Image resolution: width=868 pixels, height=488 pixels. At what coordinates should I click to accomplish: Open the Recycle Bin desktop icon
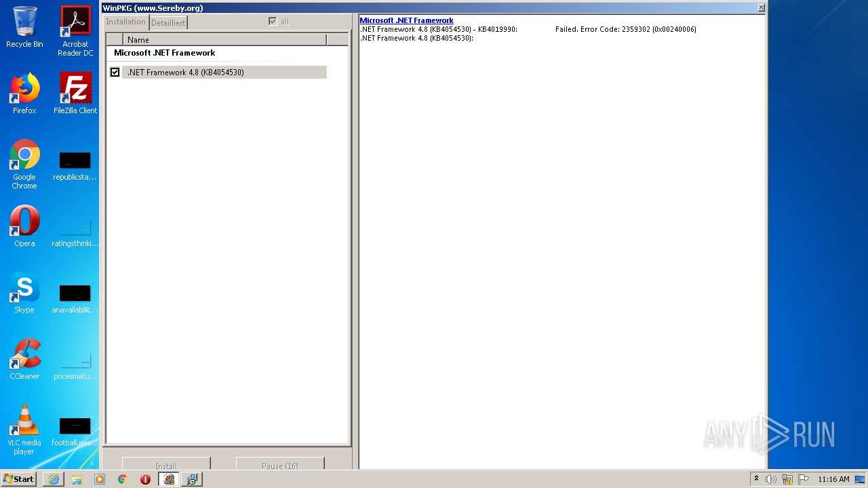point(24,27)
